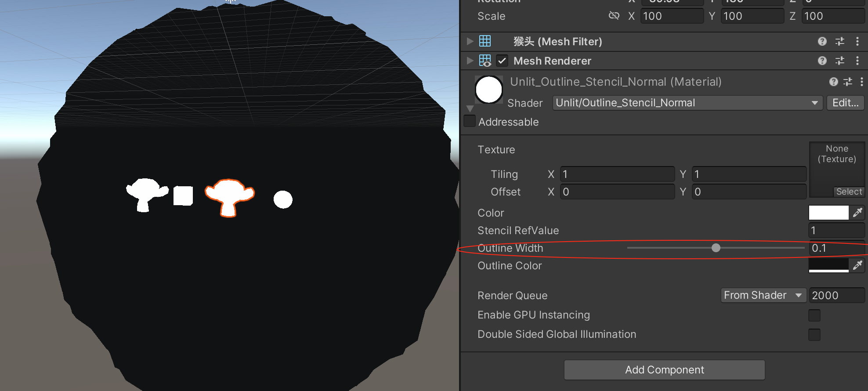
Task: Enable GPU Instancing checkbox
Action: click(x=814, y=315)
